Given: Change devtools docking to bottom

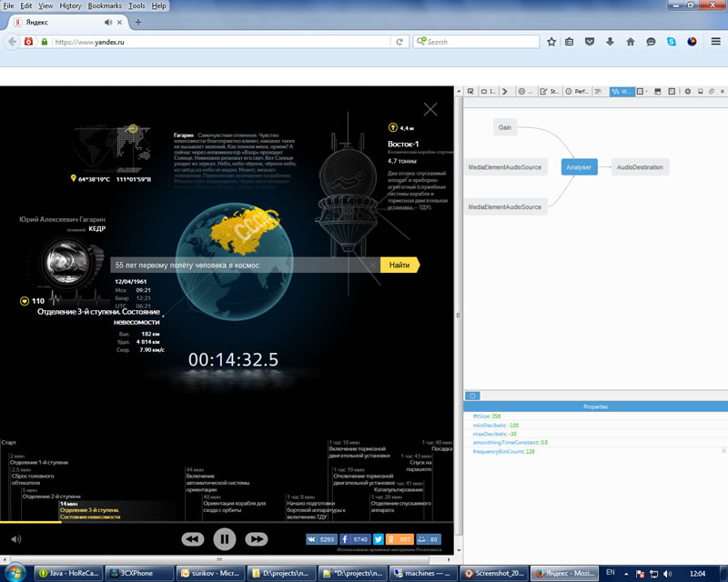Looking at the screenshot, I should click(701, 92).
